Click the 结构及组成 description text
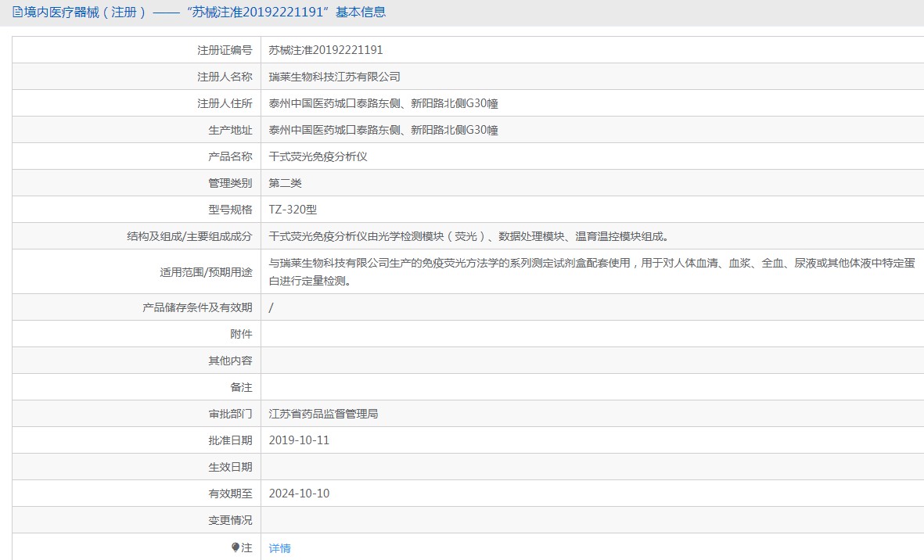The width and height of the screenshot is (924, 560). (468, 236)
